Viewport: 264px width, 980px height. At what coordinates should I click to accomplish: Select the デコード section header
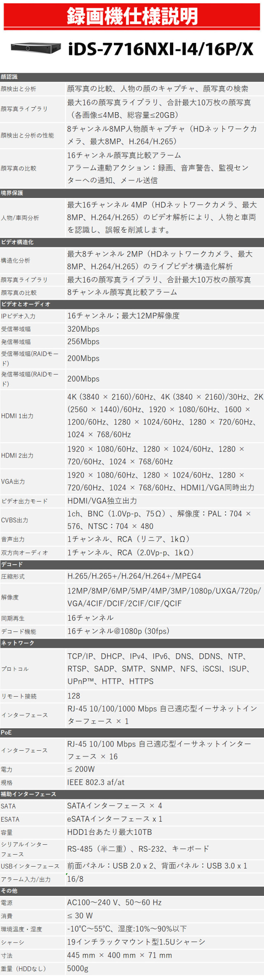[12, 564]
